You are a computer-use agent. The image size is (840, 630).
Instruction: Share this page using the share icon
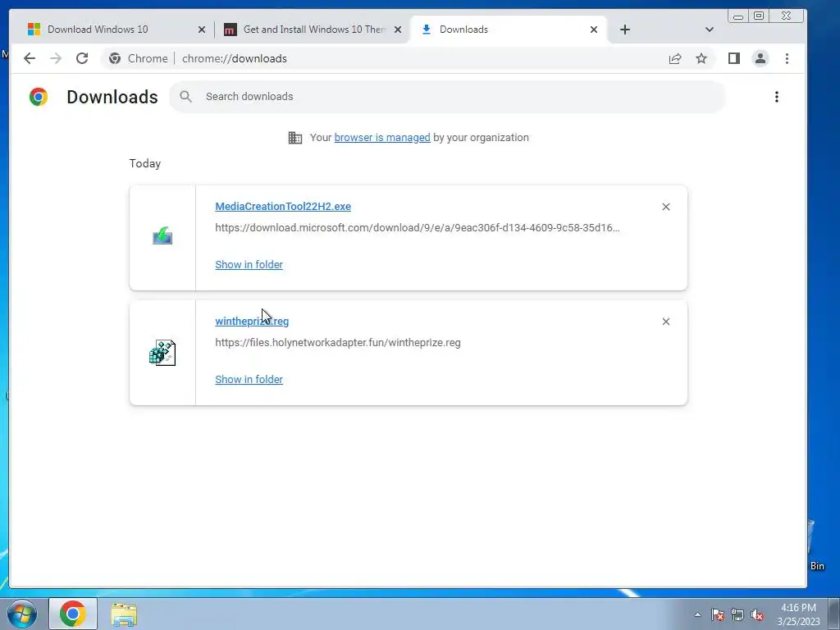point(675,58)
